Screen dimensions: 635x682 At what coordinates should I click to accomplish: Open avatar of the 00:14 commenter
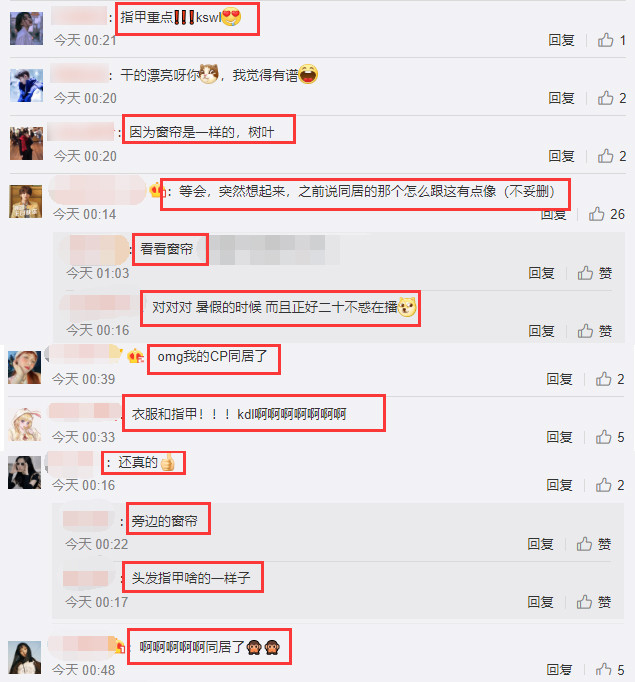tap(26, 201)
